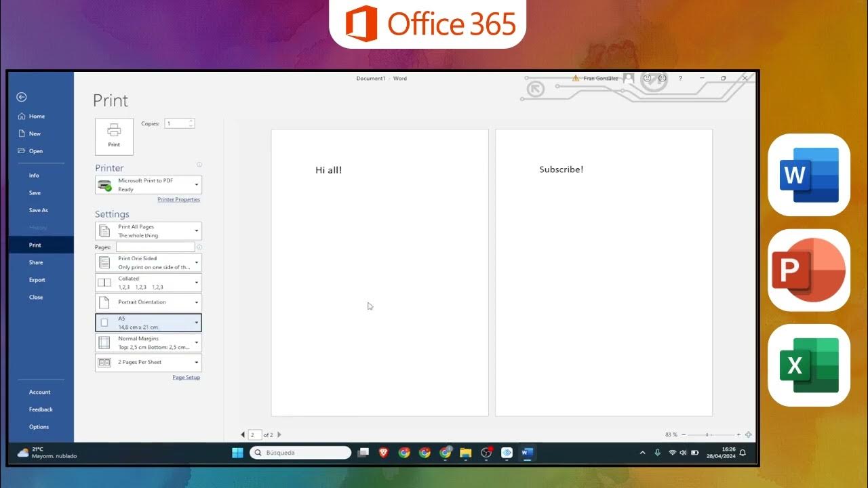Open Feedback in the sidebar

(x=41, y=409)
